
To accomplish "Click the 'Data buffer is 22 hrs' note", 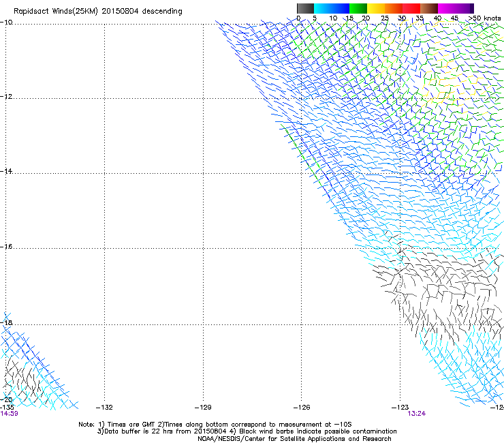I will [x=247, y=431].
